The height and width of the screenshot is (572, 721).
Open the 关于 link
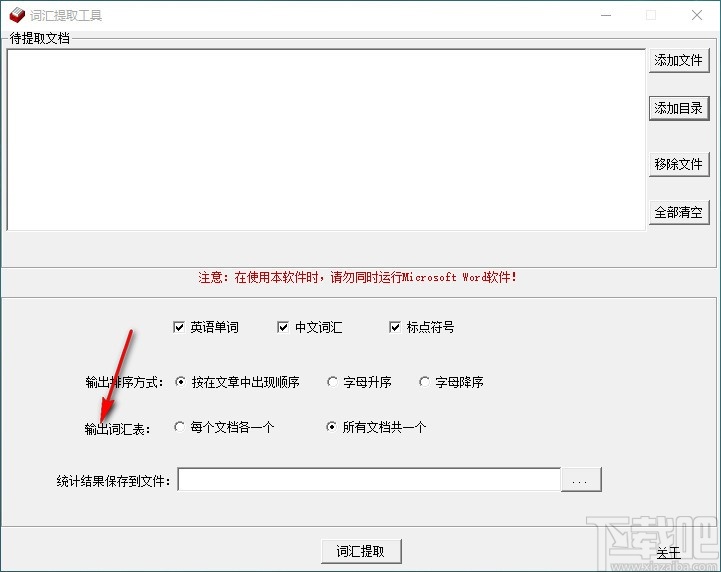click(x=669, y=553)
